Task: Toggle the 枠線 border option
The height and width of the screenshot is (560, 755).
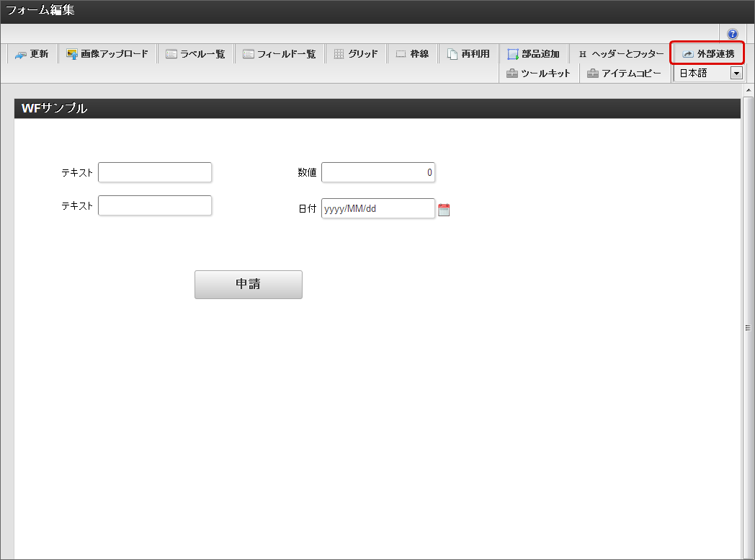Action: (412, 54)
